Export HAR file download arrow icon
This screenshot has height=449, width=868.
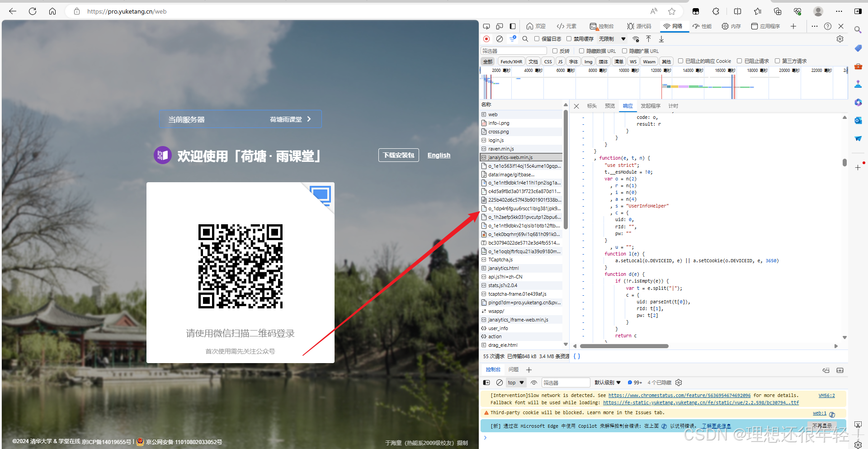[661, 39]
